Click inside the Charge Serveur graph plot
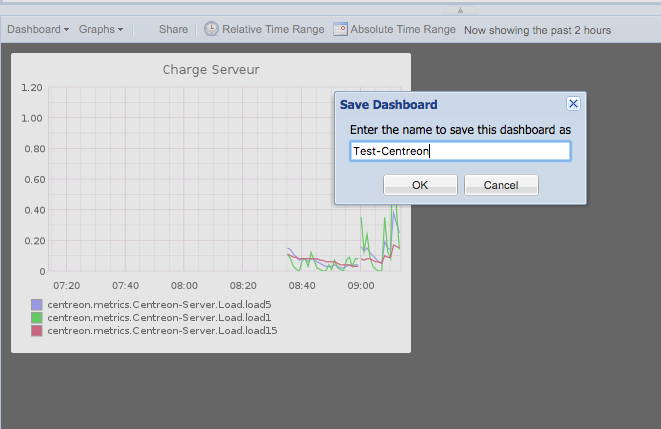This screenshot has width=661, height=429. pos(200,180)
